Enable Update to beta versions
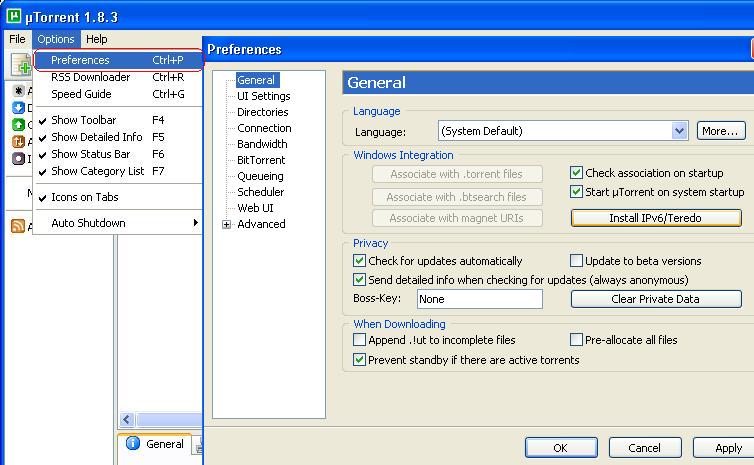The height and width of the screenshot is (465, 754). pos(576,261)
